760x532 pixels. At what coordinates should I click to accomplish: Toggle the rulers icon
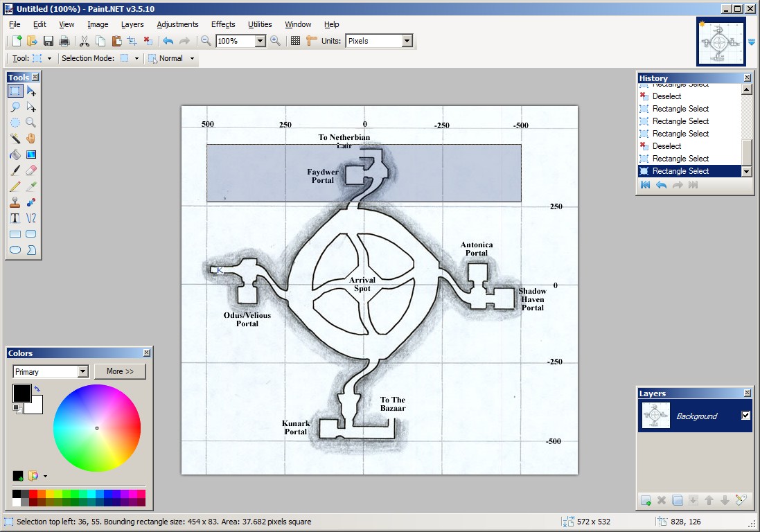pyautogui.click(x=312, y=41)
